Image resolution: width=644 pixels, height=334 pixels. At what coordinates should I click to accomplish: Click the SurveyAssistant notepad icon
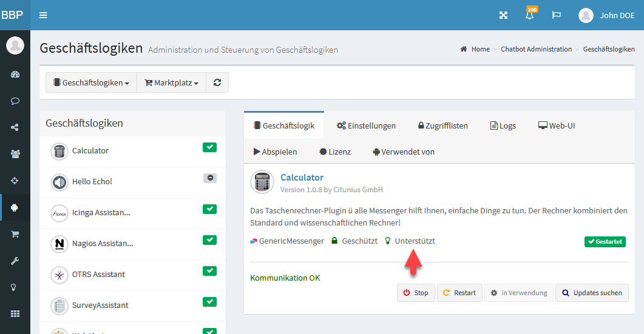pos(59,306)
